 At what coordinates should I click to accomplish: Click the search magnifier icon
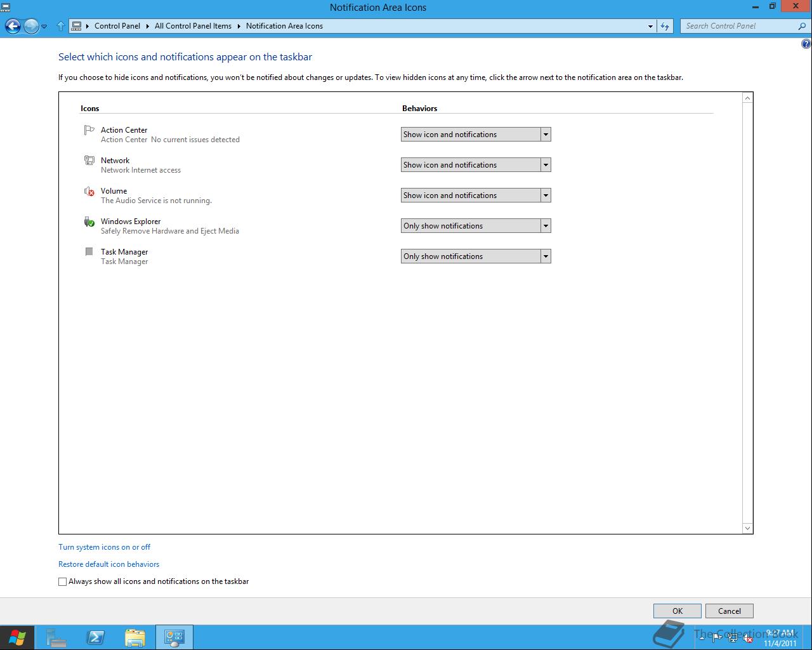(x=802, y=26)
